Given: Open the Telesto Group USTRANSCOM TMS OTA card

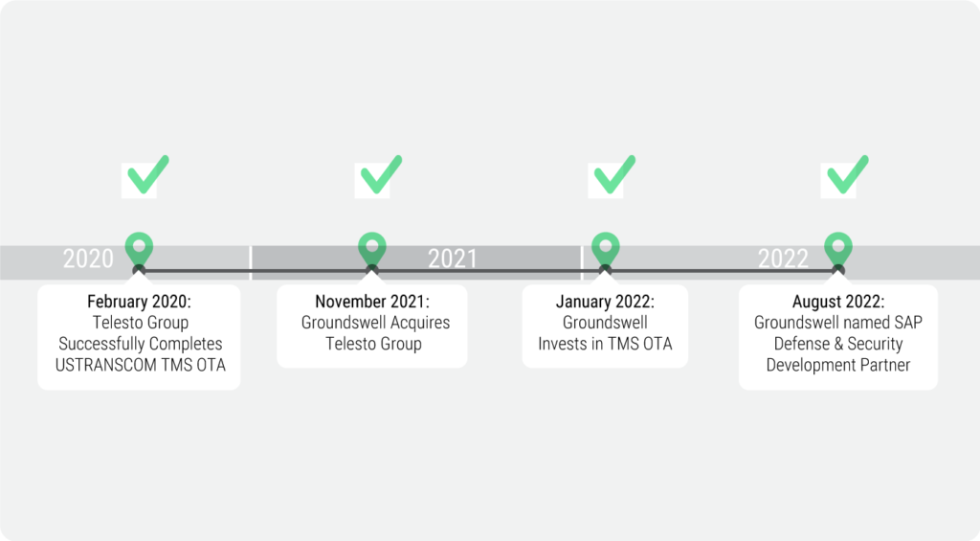Looking at the screenshot, I should click(x=139, y=338).
